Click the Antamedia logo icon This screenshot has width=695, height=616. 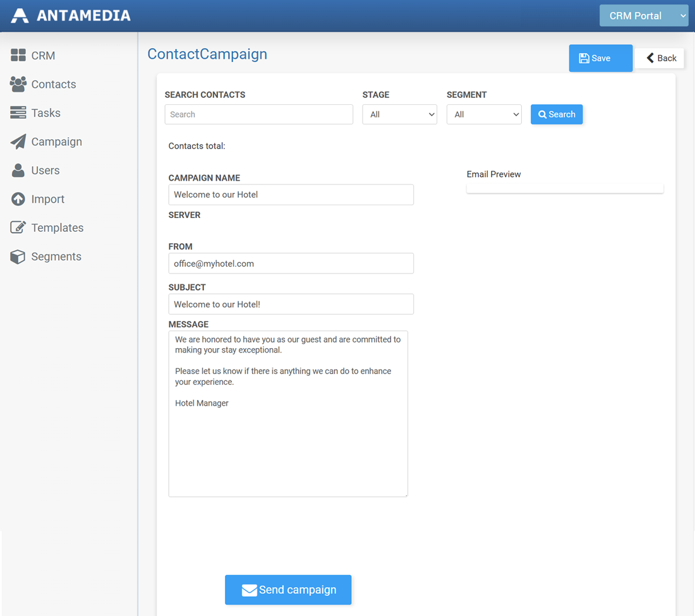point(20,16)
